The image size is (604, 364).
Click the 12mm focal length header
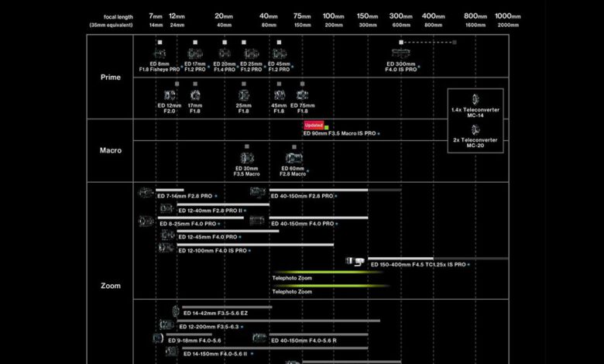(x=177, y=16)
